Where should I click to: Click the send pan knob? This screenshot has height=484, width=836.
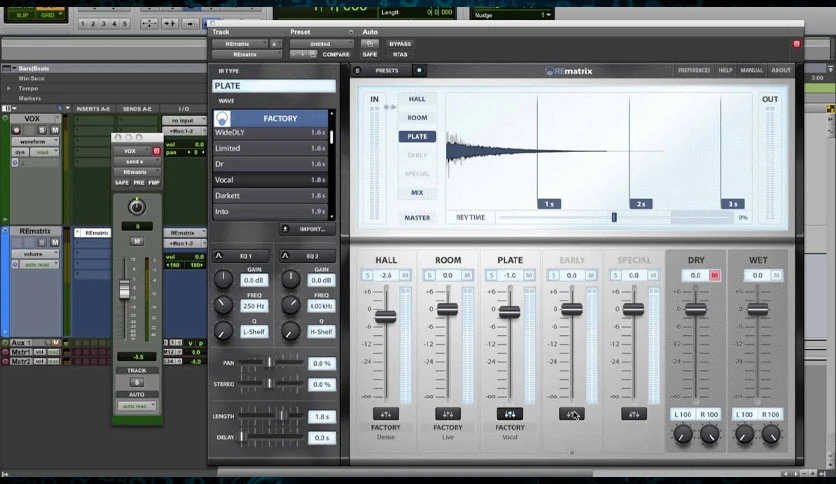(137, 207)
